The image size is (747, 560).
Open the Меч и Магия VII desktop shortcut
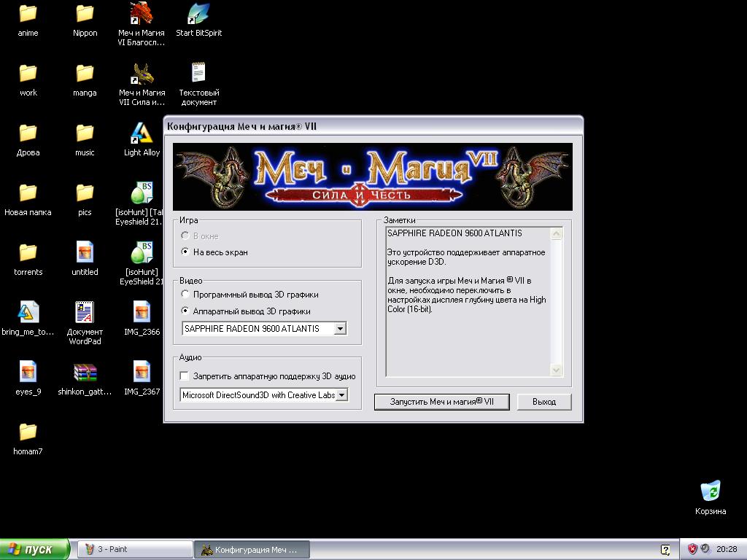(142, 74)
